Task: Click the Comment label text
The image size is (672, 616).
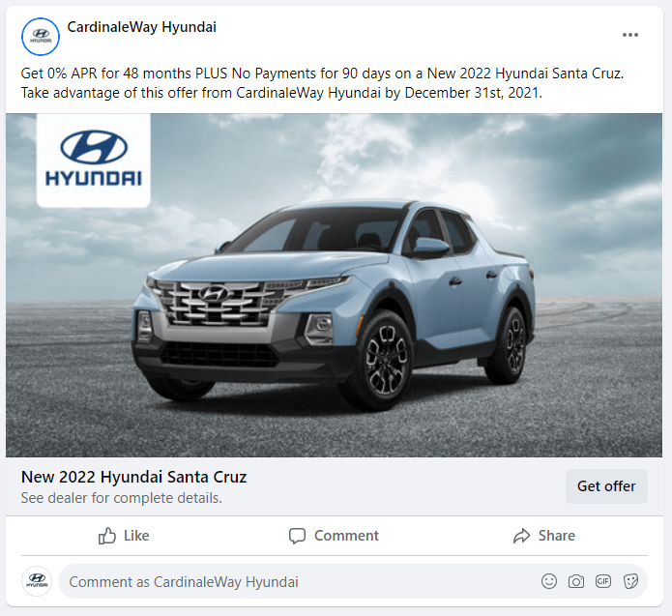Action: pos(346,536)
